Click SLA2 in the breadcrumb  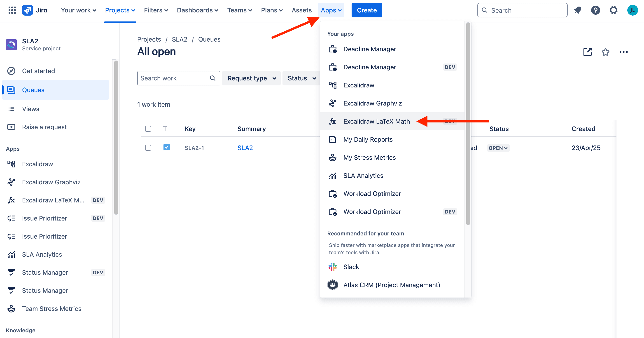pyautogui.click(x=180, y=40)
